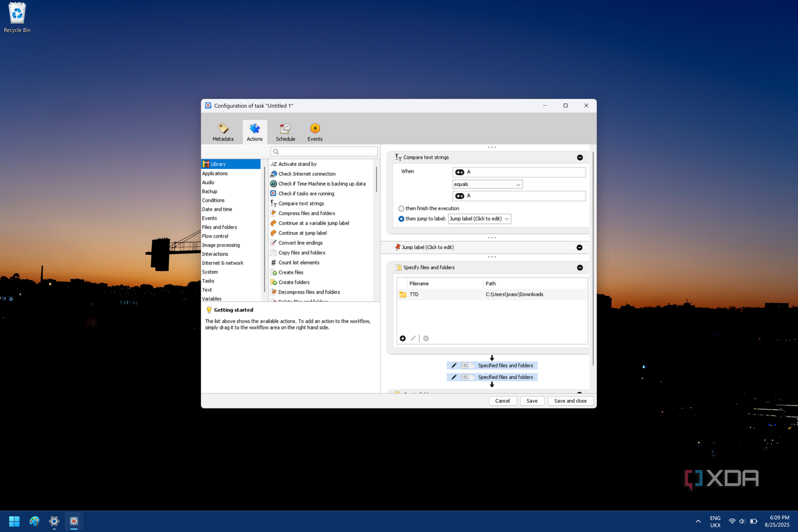This screenshot has height=532, width=798.
Task: Click the Save and close button
Action: point(570,401)
